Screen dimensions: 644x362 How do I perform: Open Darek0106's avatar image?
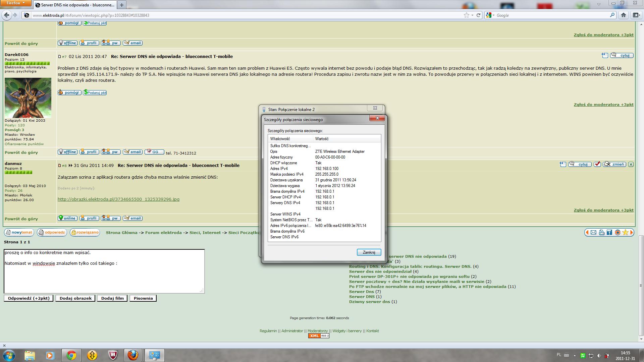click(28, 98)
